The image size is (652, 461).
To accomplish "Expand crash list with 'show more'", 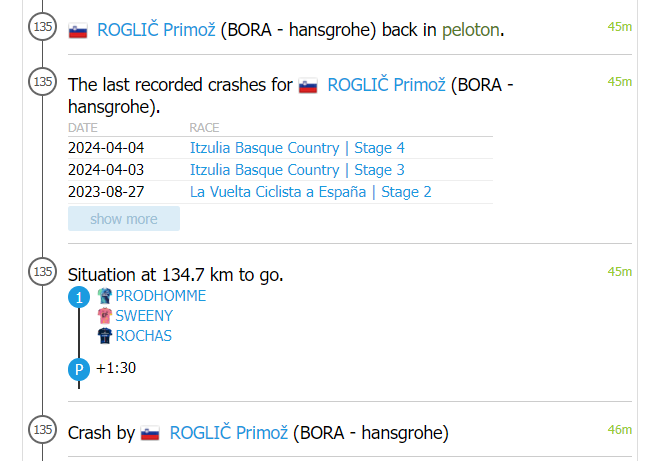I will click(124, 219).
